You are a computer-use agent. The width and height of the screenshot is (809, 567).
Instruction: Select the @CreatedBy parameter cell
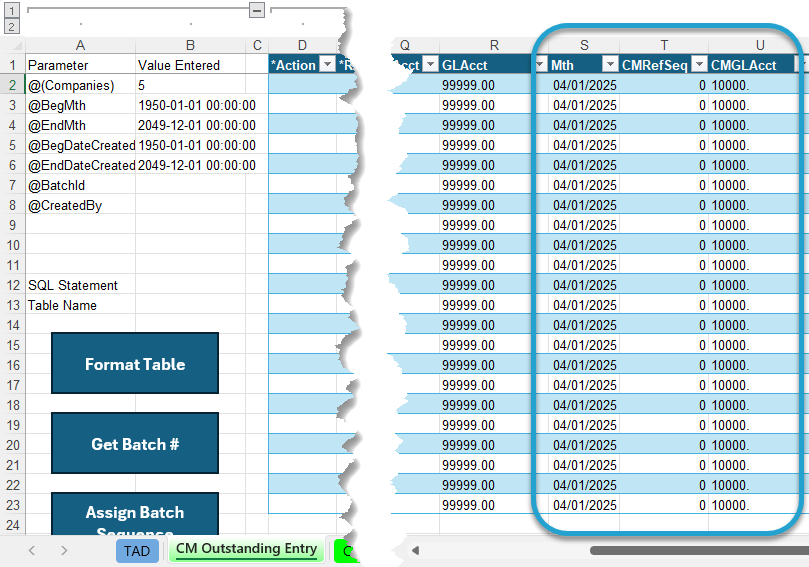tap(80, 205)
